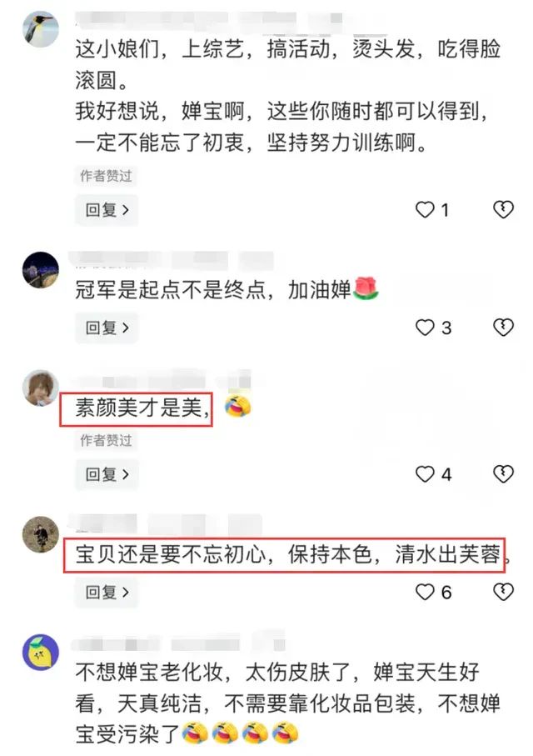Open the lemon cartoon avatar profile
The width and height of the screenshot is (533, 756).
click(41, 653)
